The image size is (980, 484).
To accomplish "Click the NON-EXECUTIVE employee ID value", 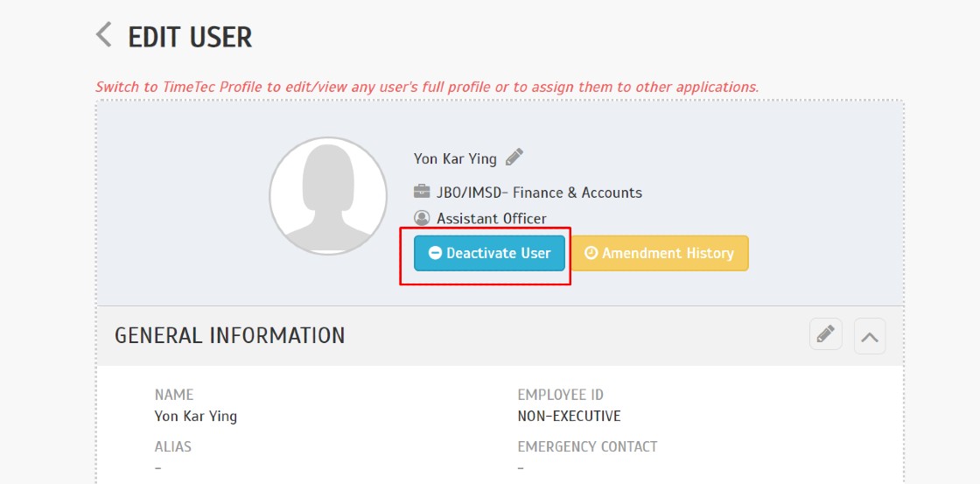I will click(569, 416).
